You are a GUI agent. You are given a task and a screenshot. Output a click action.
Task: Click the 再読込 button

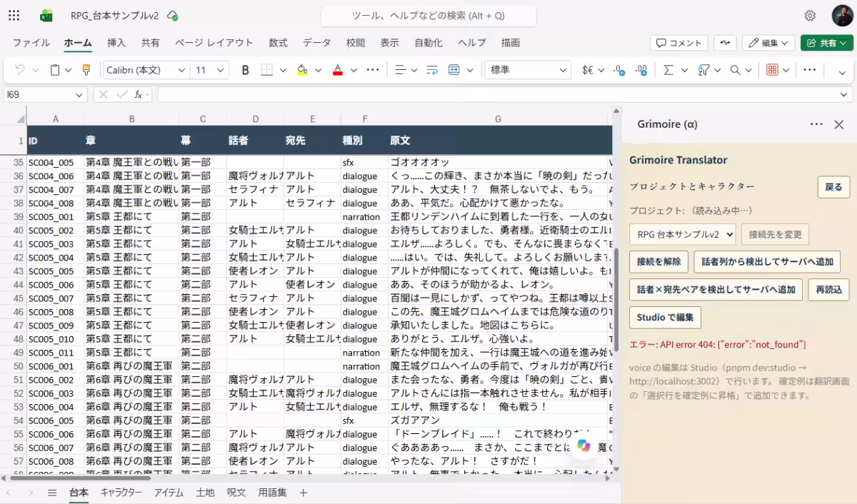click(x=829, y=289)
